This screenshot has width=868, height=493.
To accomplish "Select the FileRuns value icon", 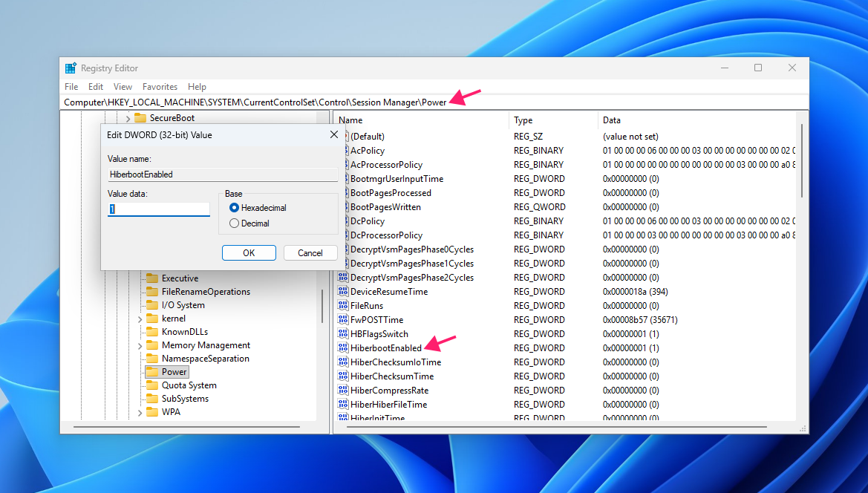I will tap(342, 305).
